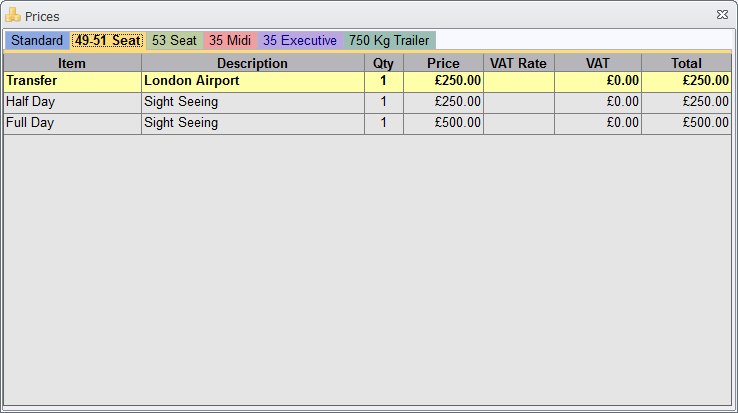This screenshot has height=413, width=738.
Task: Close the Prices window
Action: click(x=722, y=15)
